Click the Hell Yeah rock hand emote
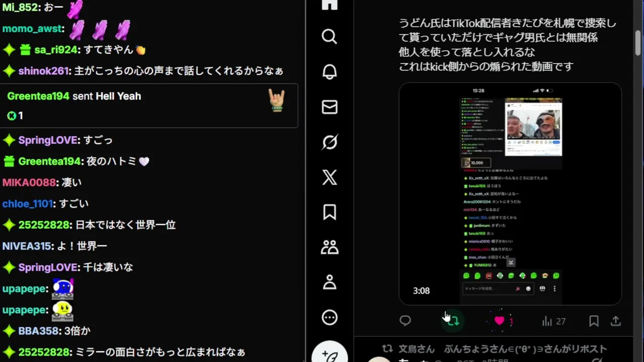 (277, 100)
